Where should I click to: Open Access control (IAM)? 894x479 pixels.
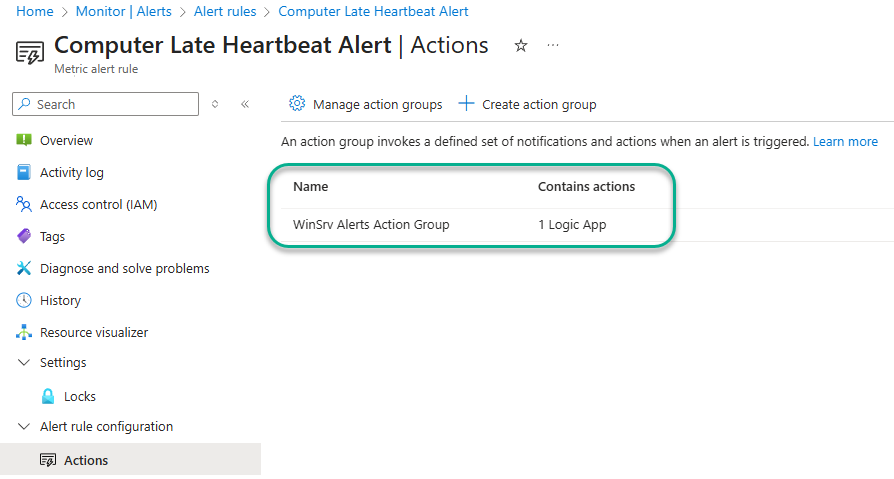99,204
